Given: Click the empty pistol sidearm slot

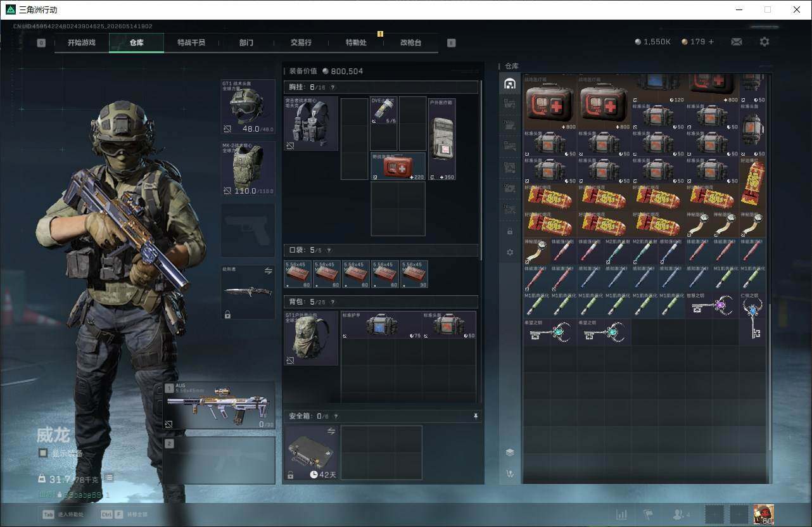Looking at the screenshot, I should (x=248, y=231).
